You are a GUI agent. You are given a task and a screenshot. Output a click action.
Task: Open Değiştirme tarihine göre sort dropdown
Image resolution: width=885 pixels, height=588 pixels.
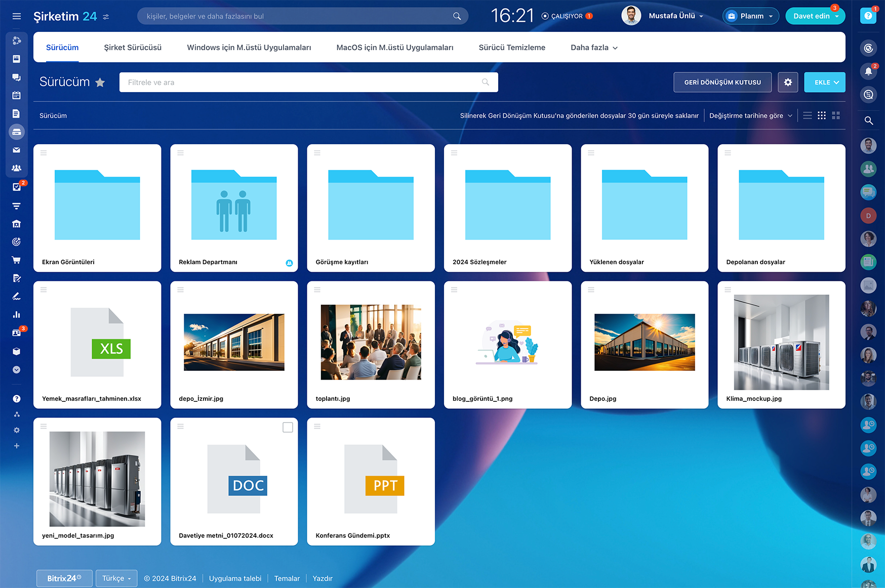[750, 116]
